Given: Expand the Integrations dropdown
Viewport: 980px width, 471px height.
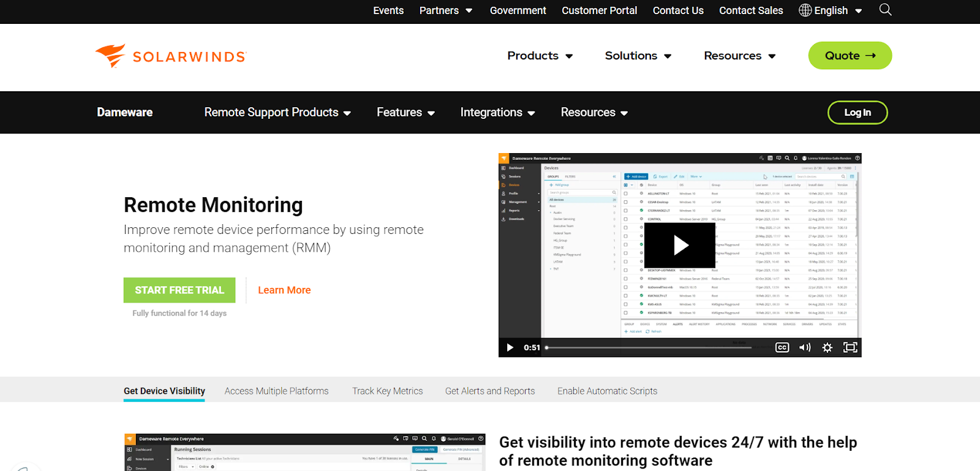Looking at the screenshot, I should coord(497,113).
